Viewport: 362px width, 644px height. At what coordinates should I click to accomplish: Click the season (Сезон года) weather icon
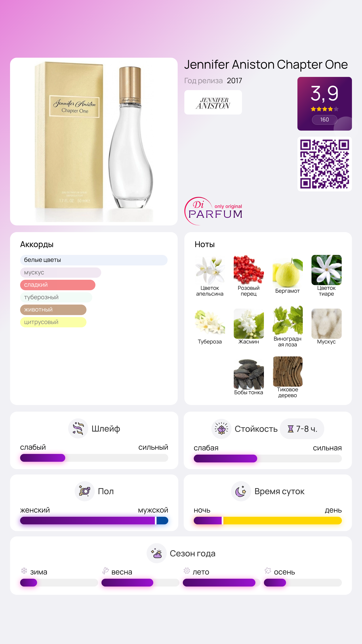coord(156,553)
